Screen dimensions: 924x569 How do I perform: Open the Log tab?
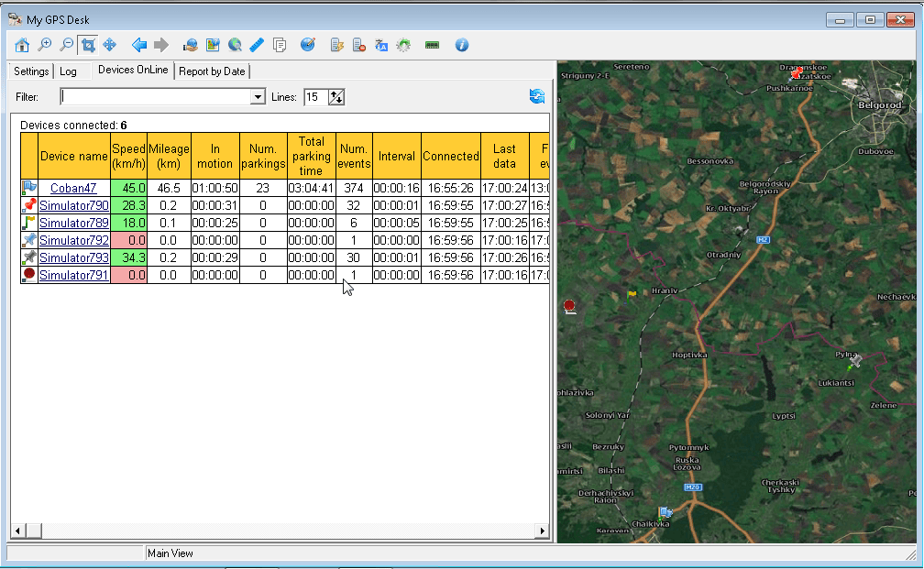click(70, 71)
